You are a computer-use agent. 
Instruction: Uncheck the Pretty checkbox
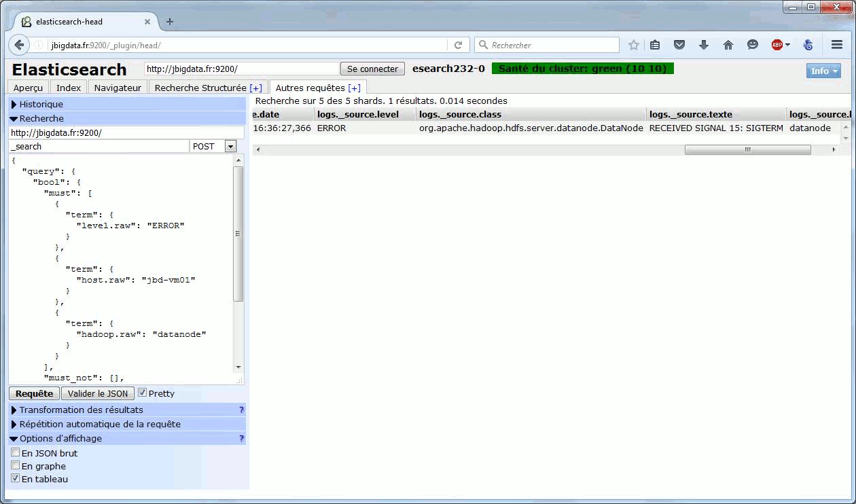142,393
